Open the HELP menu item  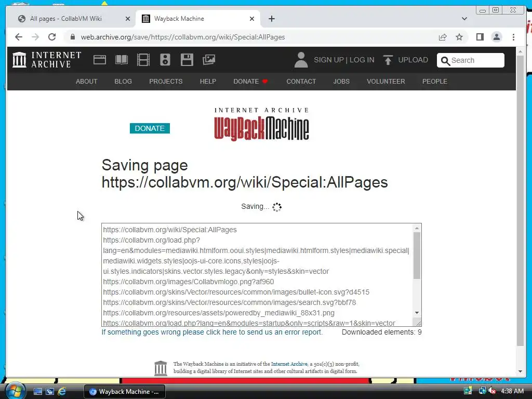point(208,82)
